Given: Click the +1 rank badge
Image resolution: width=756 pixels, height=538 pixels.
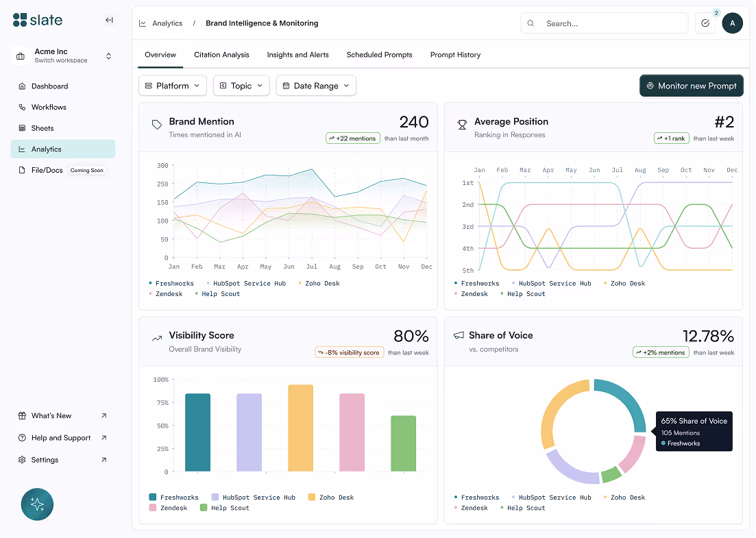Looking at the screenshot, I should [672, 138].
